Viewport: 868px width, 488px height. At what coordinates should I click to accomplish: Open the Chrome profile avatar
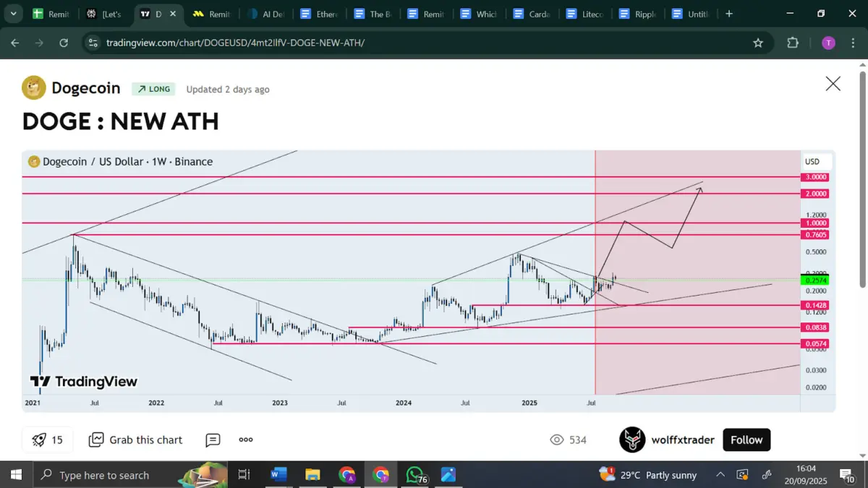(x=829, y=43)
